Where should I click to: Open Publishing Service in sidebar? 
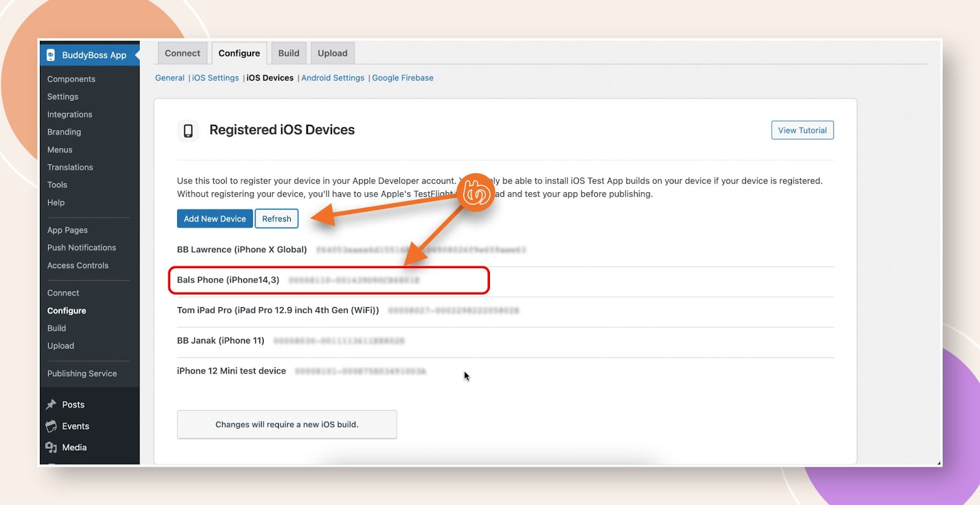coord(82,373)
